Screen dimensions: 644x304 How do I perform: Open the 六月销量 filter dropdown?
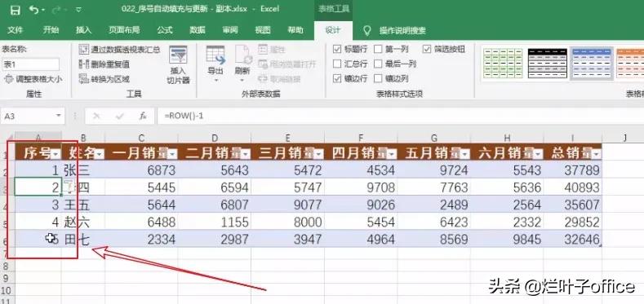pos(539,154)
